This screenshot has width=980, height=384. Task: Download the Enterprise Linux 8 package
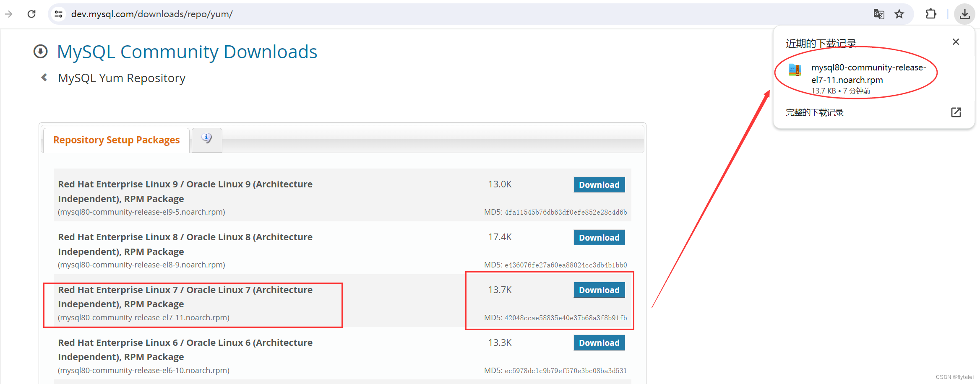click(x=599, y=238)
